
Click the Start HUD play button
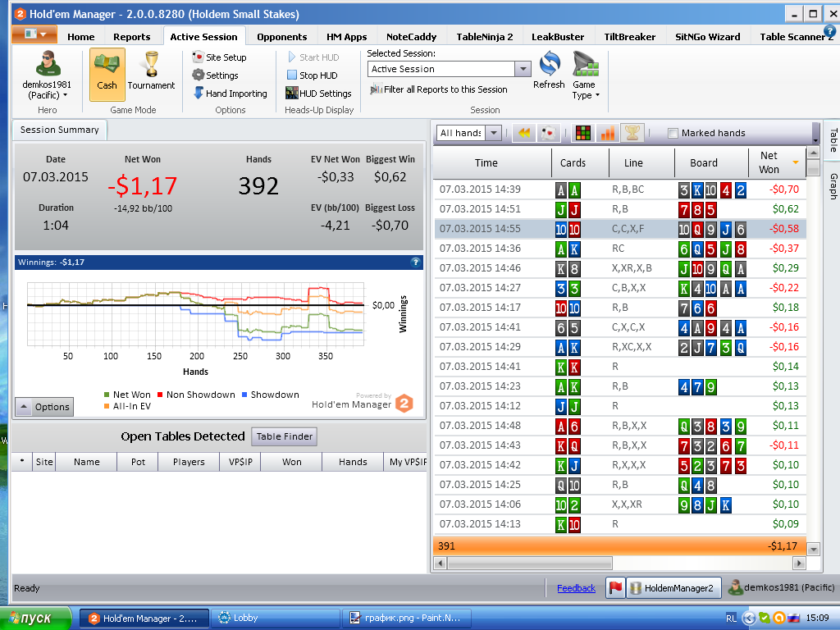pos(313,57)
